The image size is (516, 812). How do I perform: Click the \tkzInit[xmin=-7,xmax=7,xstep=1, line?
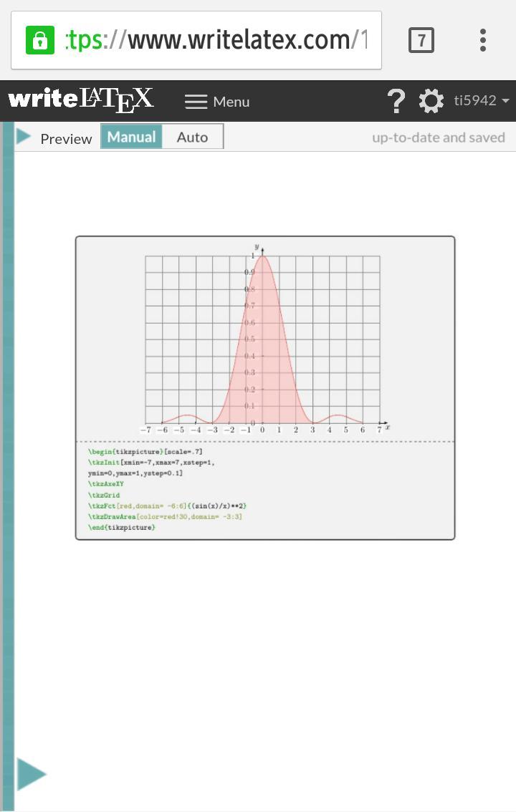tap(150, 463)
